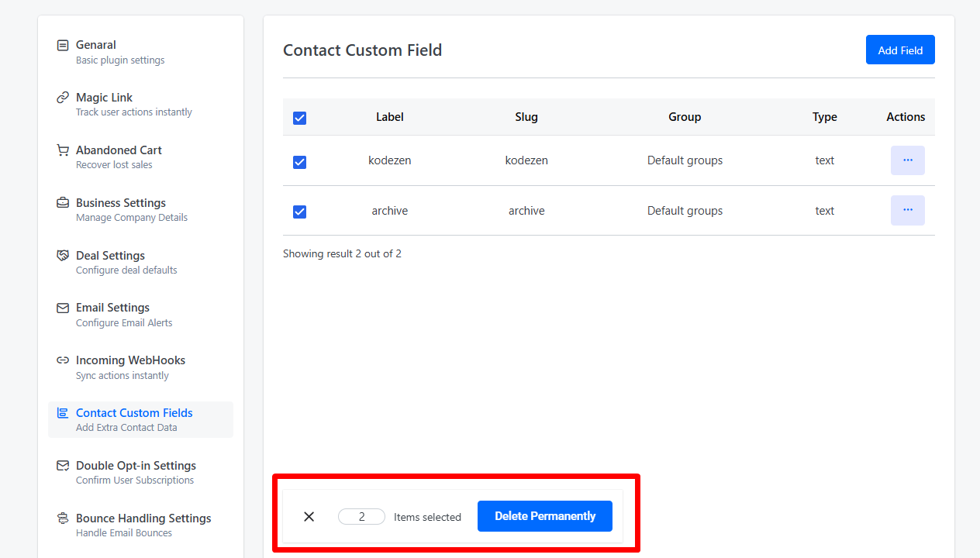Navigate to Business Settings
This screenshot has width=980, height=558.
pos(140,210)
